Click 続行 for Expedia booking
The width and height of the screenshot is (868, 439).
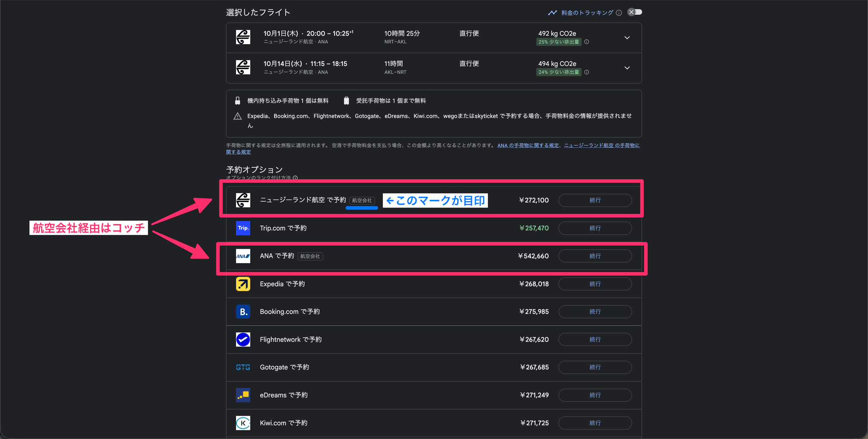pyautogui.click(x=595, y=284)
